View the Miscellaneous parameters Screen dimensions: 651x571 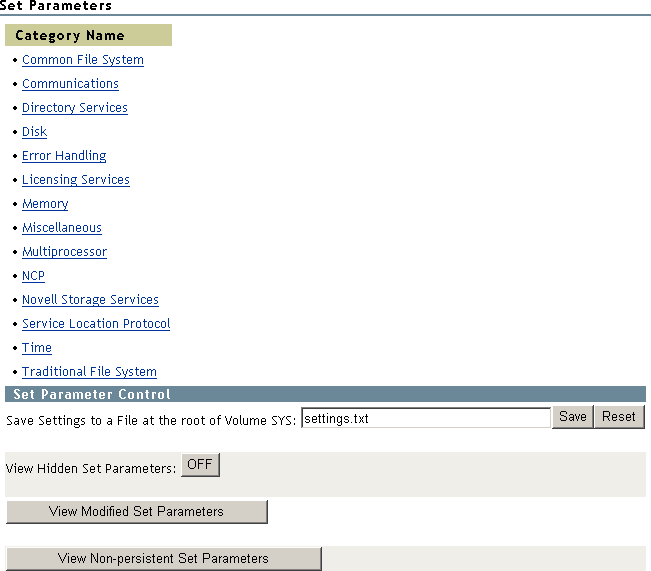pos(62,228)
